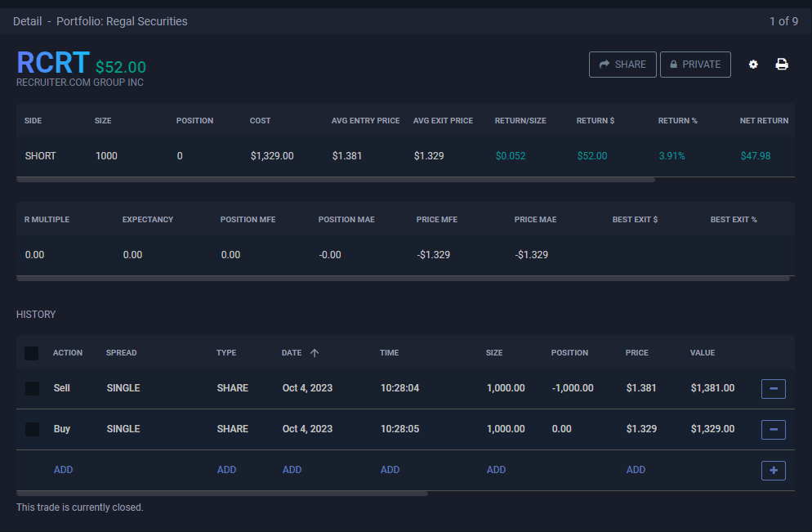Click ADD under the Price column
The width and height of the screenshot is (812, 532).
[636, 470]
